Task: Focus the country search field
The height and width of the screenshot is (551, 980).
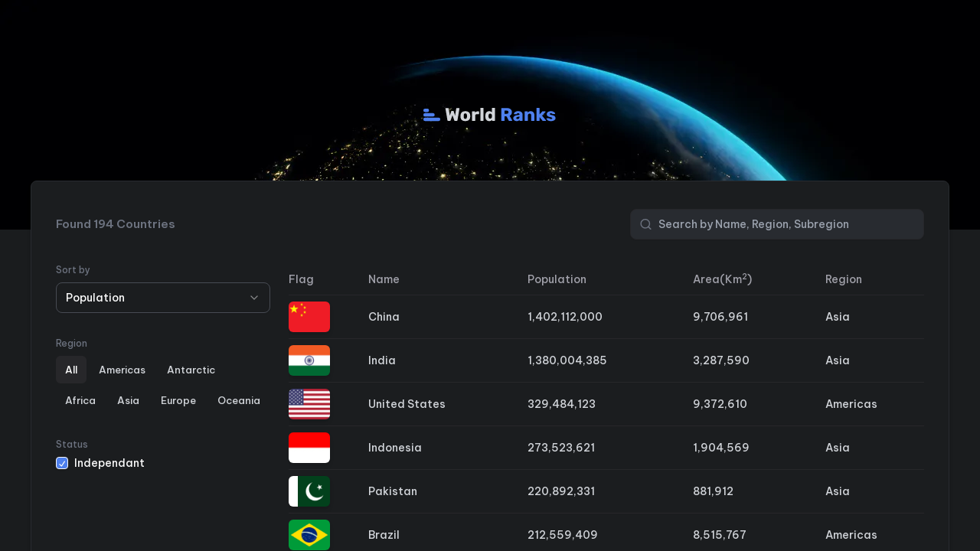Action: click(x=777, y=224)
